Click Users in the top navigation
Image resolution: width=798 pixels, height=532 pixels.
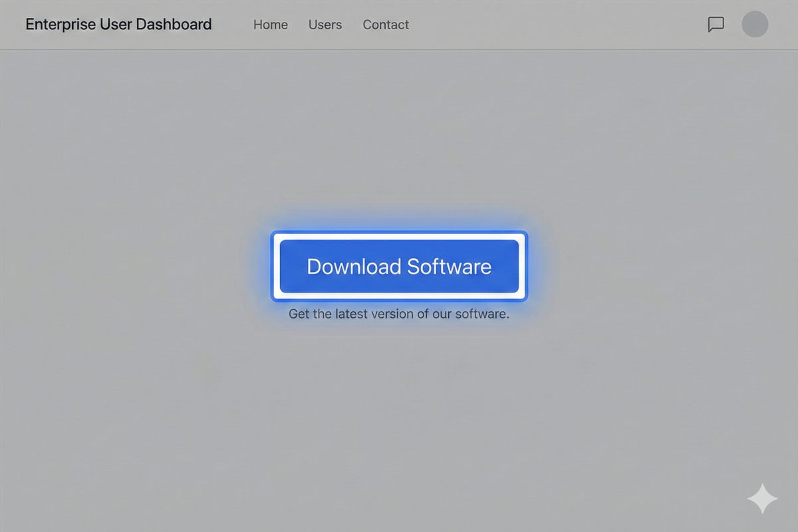(x=325, y=25)
